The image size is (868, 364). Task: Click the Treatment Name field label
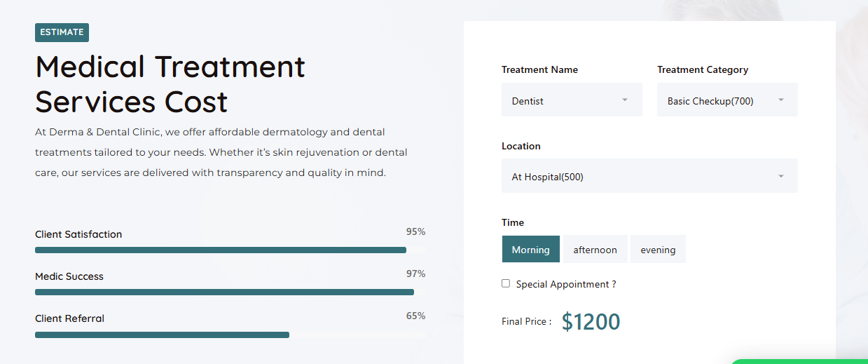coord(539,69)
